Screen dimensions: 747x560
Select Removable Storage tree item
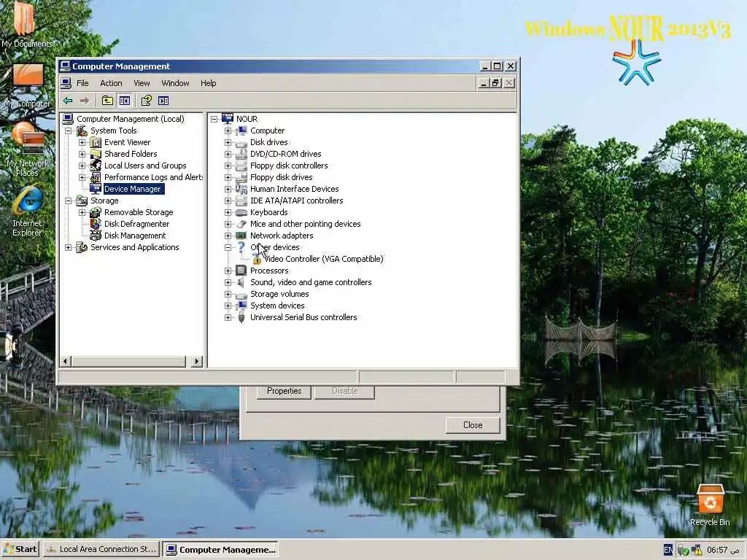139,212
